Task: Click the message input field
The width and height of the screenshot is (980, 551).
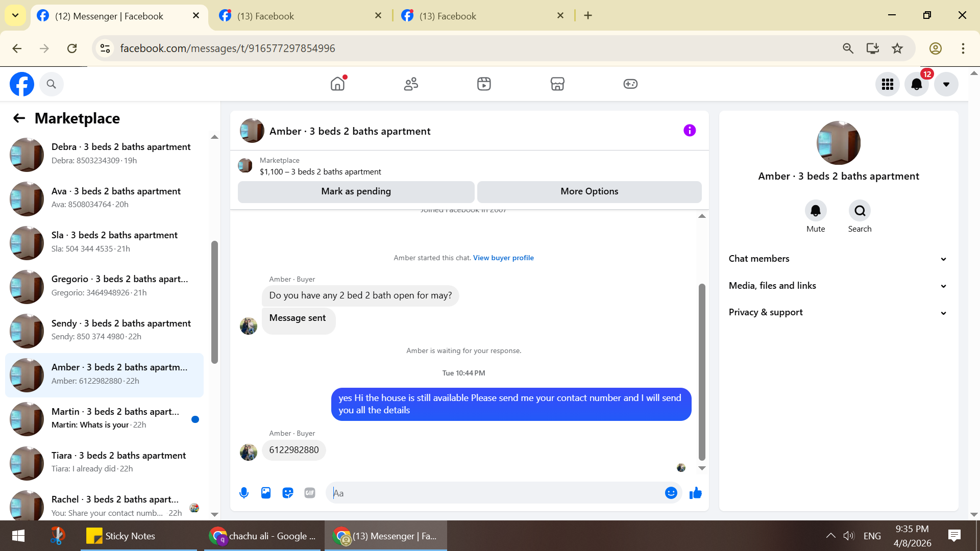Action: (x=495, y=493)
